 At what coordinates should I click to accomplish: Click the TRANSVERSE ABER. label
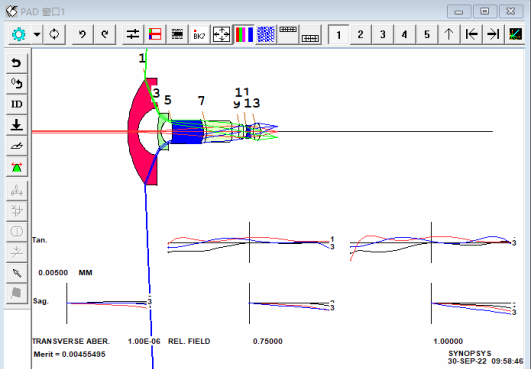point(71,341)
